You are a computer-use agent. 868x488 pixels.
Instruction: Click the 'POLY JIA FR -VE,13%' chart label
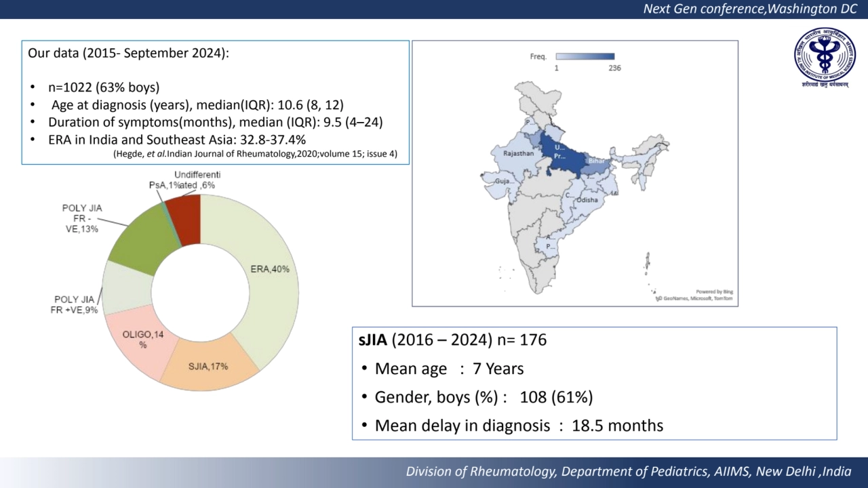82,219
